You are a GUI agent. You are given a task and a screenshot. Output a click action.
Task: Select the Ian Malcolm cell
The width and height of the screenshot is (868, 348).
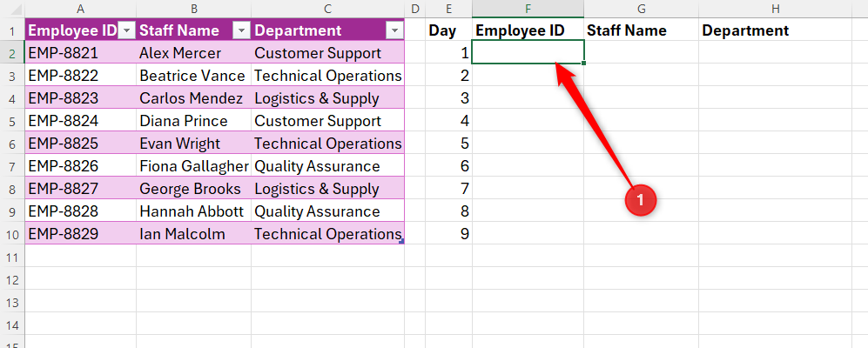pyautogui.click(x=194, y=235)
